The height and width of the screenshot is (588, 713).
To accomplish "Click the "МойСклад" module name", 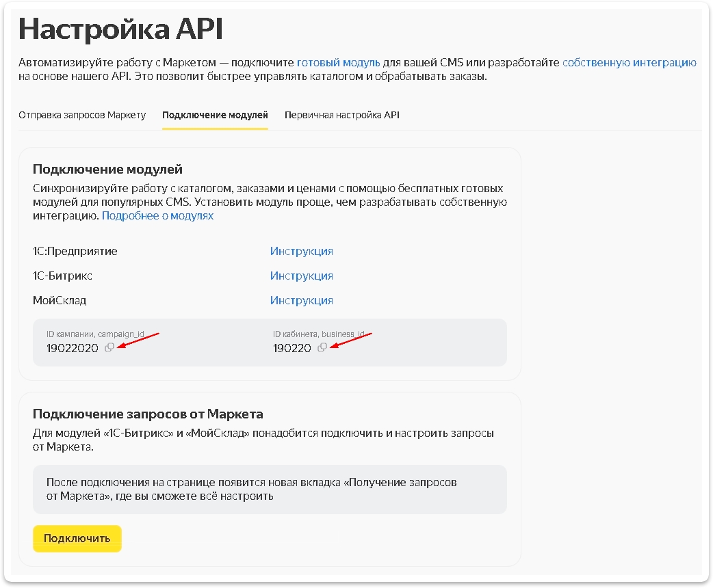I will tap(60, 300).
